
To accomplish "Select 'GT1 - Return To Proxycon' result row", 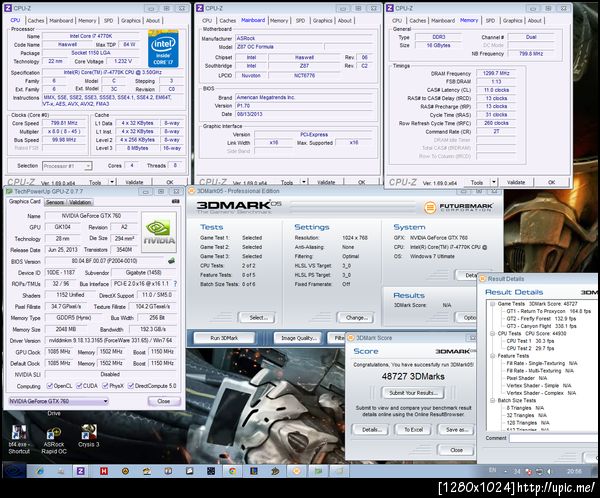I will click(x=548, y=311).
